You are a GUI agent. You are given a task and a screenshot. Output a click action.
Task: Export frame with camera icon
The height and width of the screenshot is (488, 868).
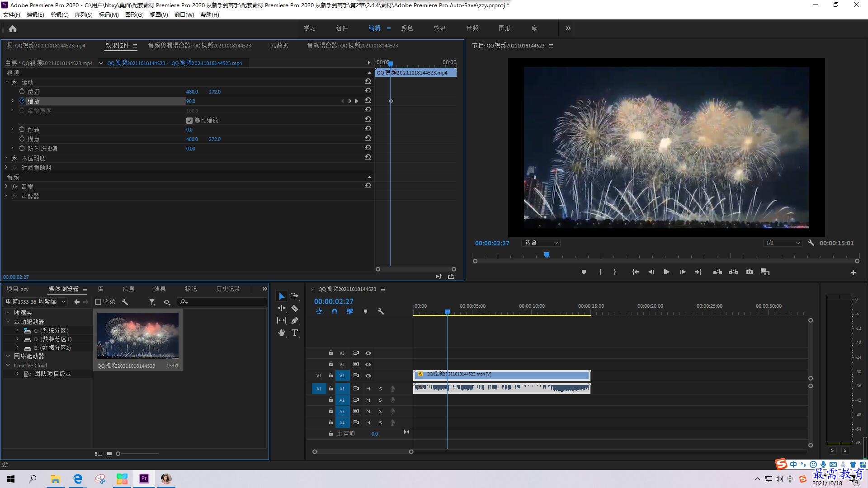pyautogui.click(x=750, y=272)
